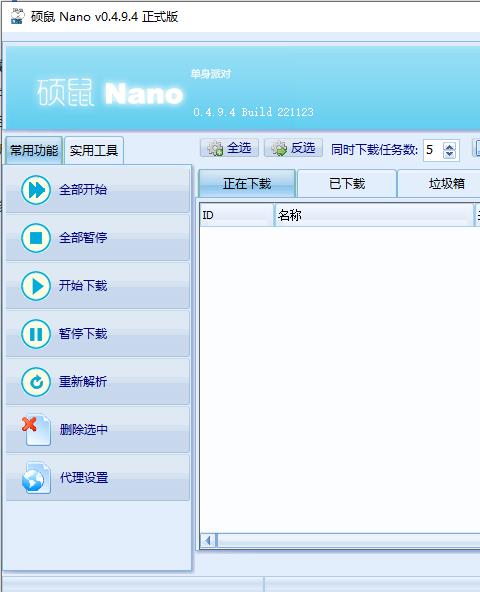This screenshot has height=592, width=480.
Task: Switch to the 常用功能 tab
Action: (34, 150)
